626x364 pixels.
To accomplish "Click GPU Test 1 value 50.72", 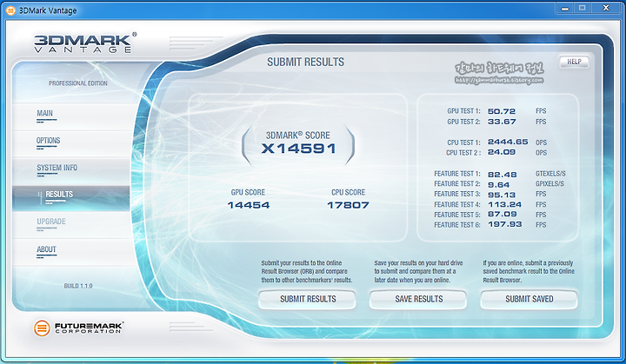I will click(x=502, y=111).
